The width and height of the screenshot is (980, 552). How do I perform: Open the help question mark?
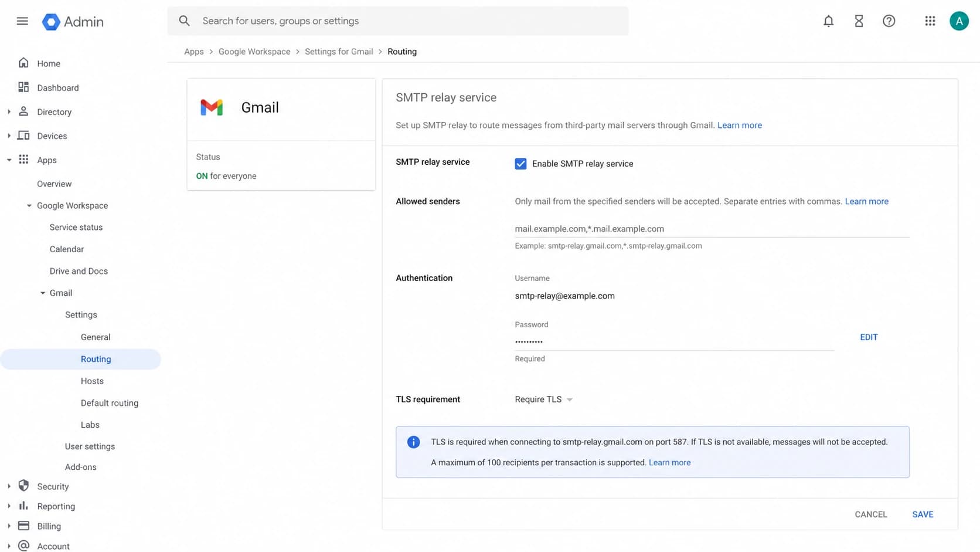pos(889,21)
